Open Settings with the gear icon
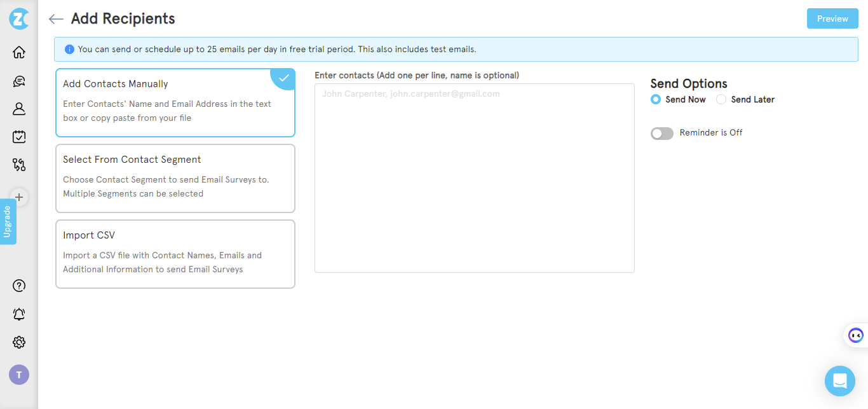The image size is (868, 409). click(18, 342)
